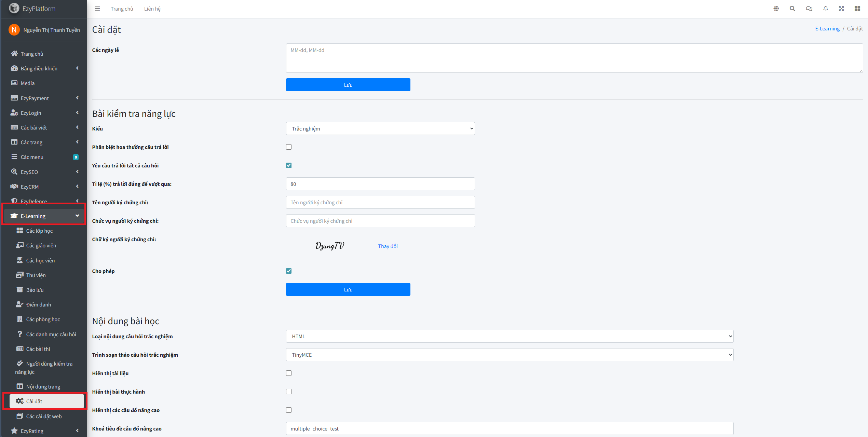Uncheck Yêu cầu trả lời tất cả câu hỏi
The height and width of the screenshot is (437, 868).
[289, 165]
